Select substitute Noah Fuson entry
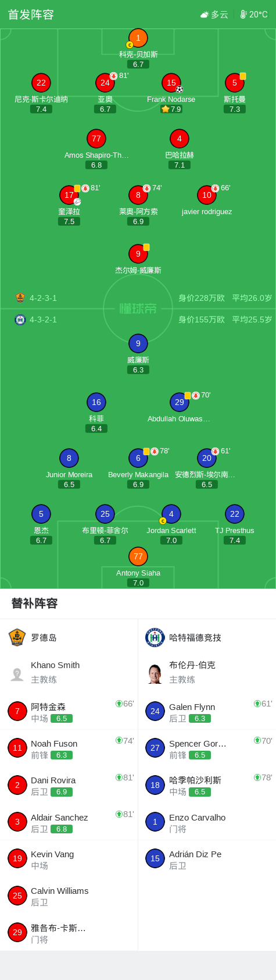This screenshot has height=980, width=276. click(x=69, y=748)
